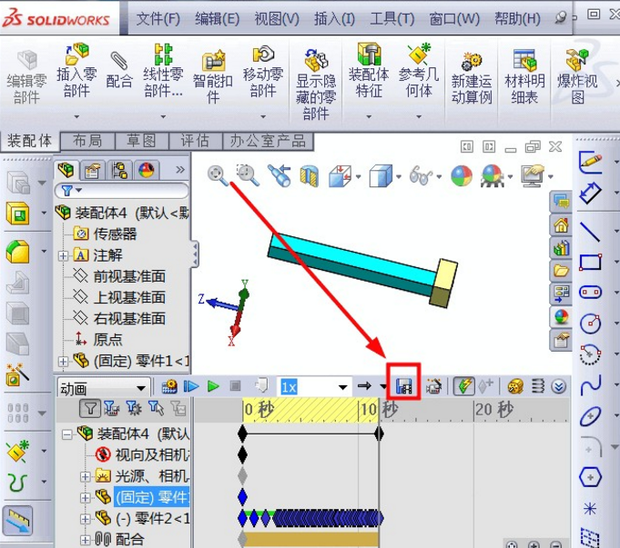The width and height of the screenshot is (620, 548).
Task: Click Insert Components (插入零部件) icon
Action: (x=77, y=70)
